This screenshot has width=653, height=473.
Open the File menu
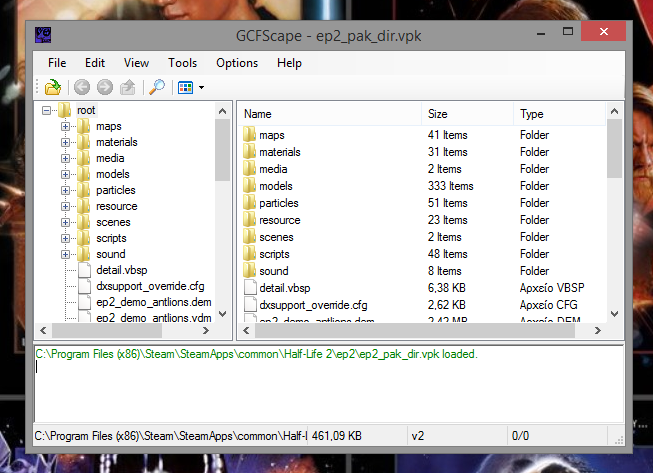57,63
